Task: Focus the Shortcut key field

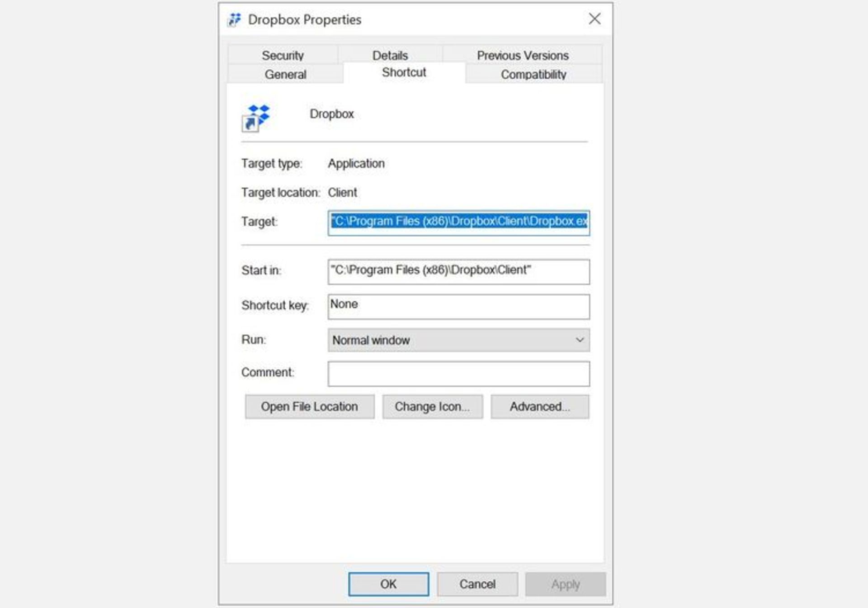Action: coord(458,306)
